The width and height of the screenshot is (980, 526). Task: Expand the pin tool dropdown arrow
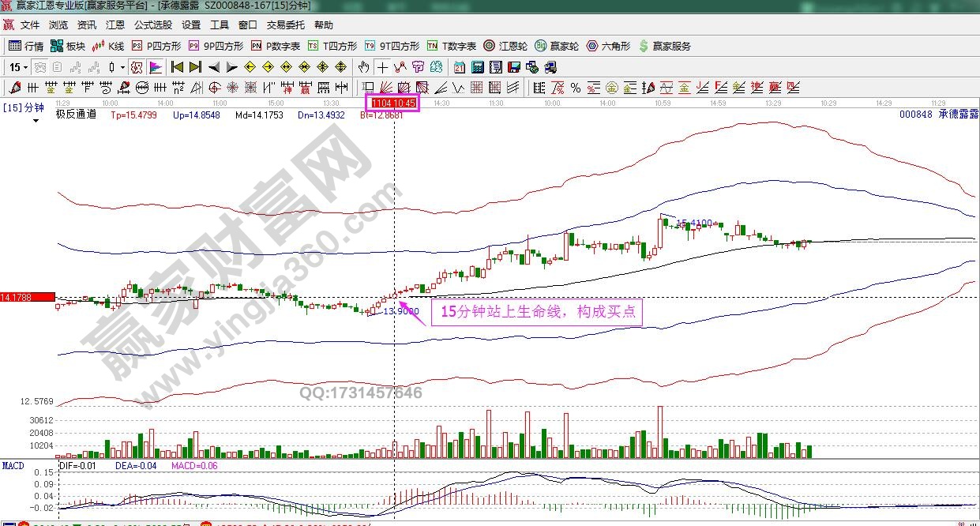(x=121, y=67)
